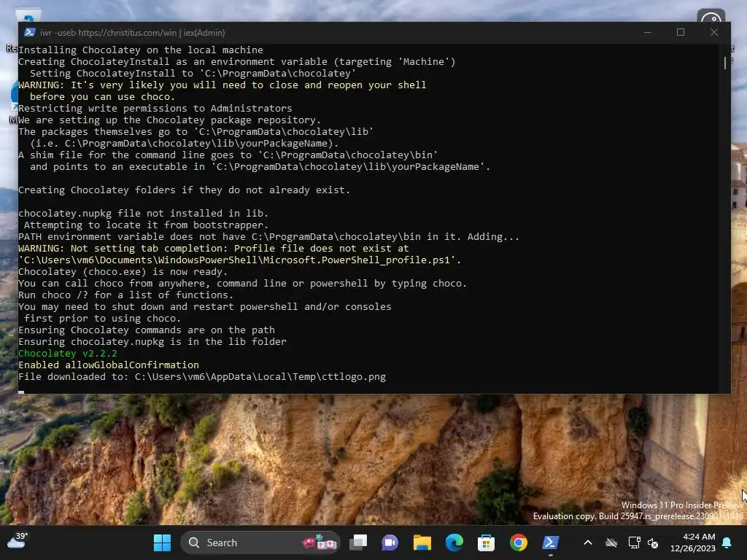The width and height of the screenshot is (747, 560).
Task: Open Task View from the taskbar
Action: coord(358,542)
